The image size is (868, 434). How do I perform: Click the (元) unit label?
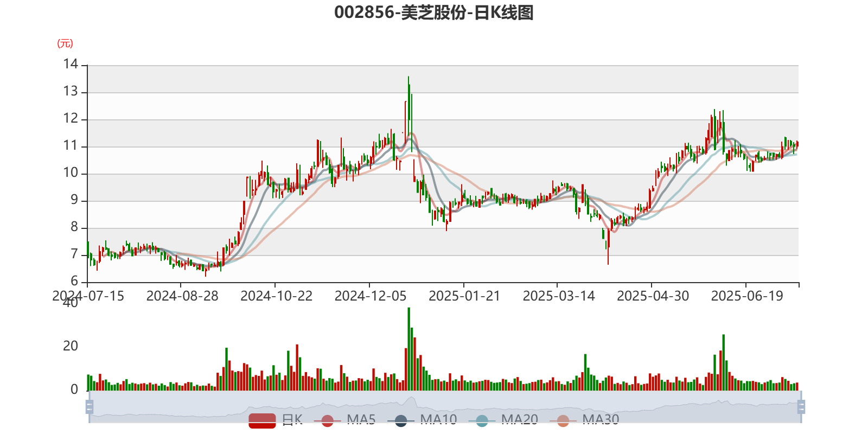tap(65, 43)
